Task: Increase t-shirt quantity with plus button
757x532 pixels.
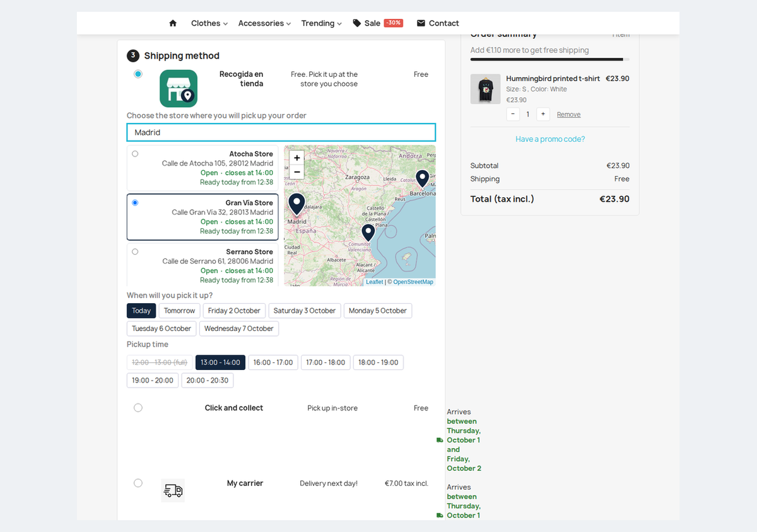Action: (x=543, y=114)
